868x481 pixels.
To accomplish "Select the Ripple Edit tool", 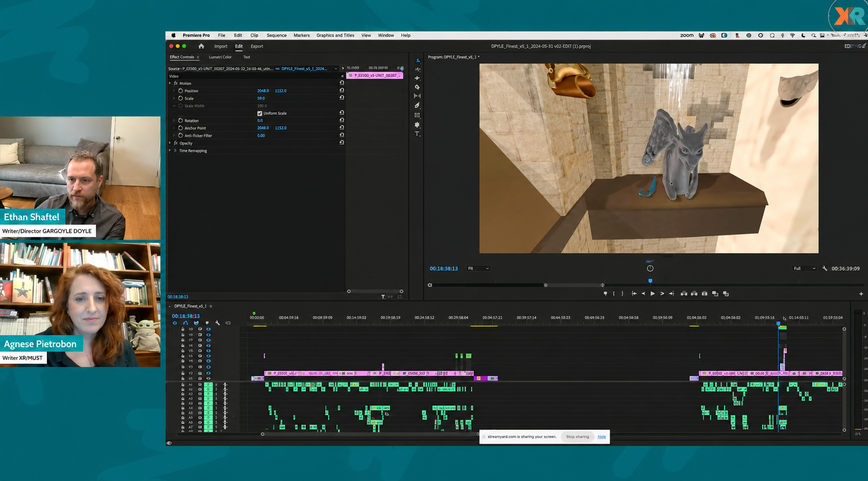I will click(x=418, y=78).
